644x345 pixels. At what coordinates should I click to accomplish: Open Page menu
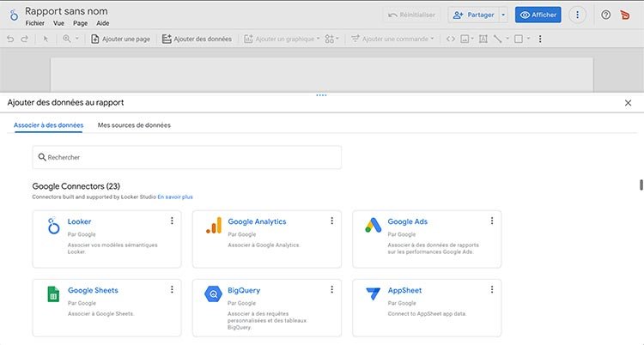(x=80, y=23)
